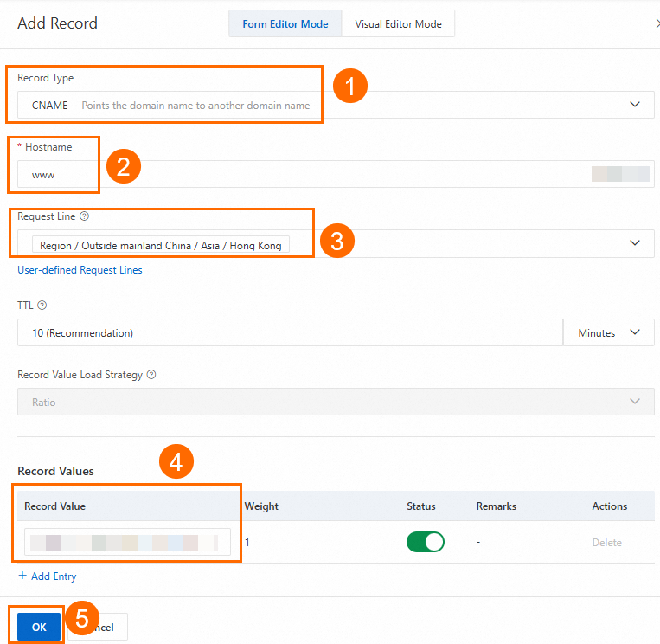Click the Record Value input field
660x644 pixels.
click(x=127, y=543)
